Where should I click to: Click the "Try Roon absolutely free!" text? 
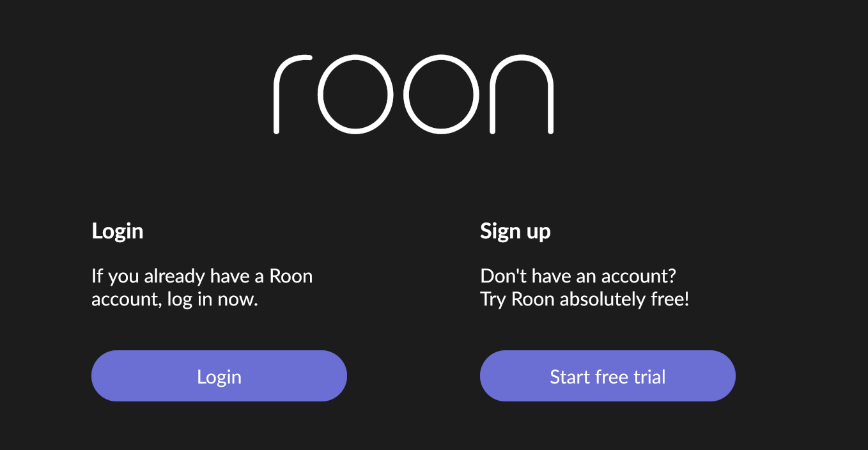pyautogui.click(x=584, y=299)
